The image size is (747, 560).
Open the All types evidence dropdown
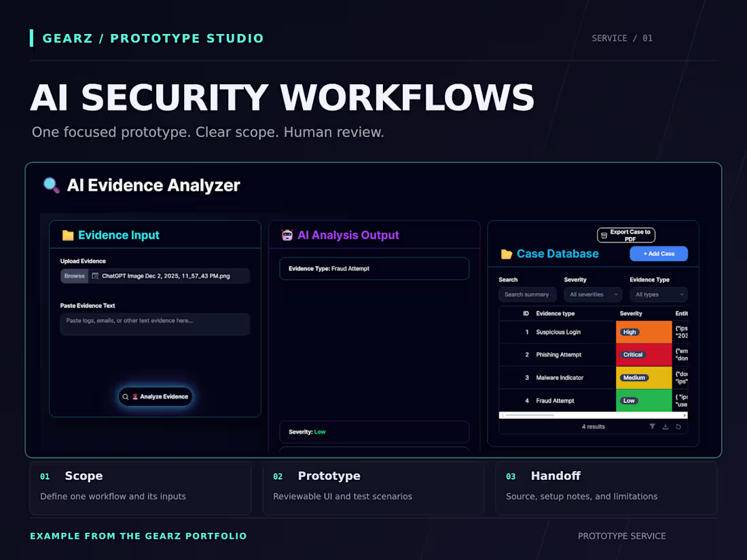(659, 295)
